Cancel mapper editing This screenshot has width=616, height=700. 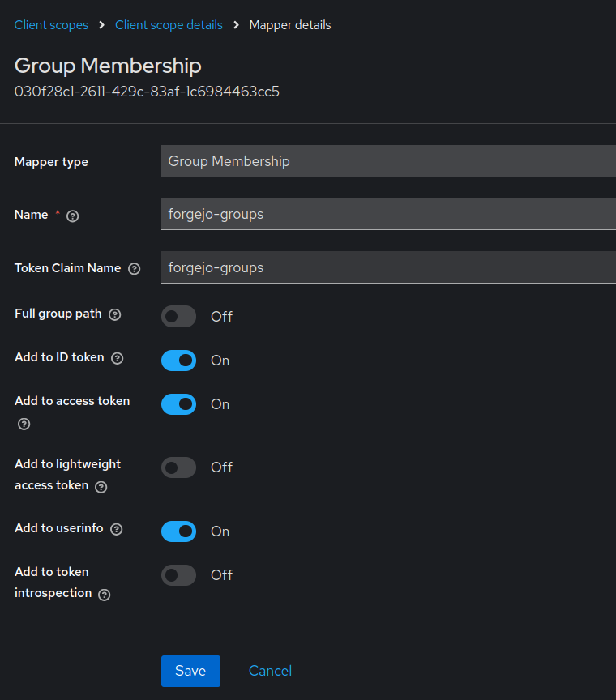pos(270,671)
